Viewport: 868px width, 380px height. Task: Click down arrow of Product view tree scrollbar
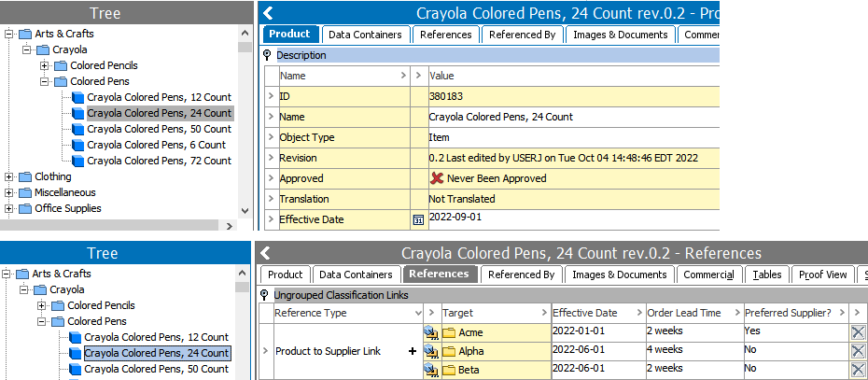point(245,211)
